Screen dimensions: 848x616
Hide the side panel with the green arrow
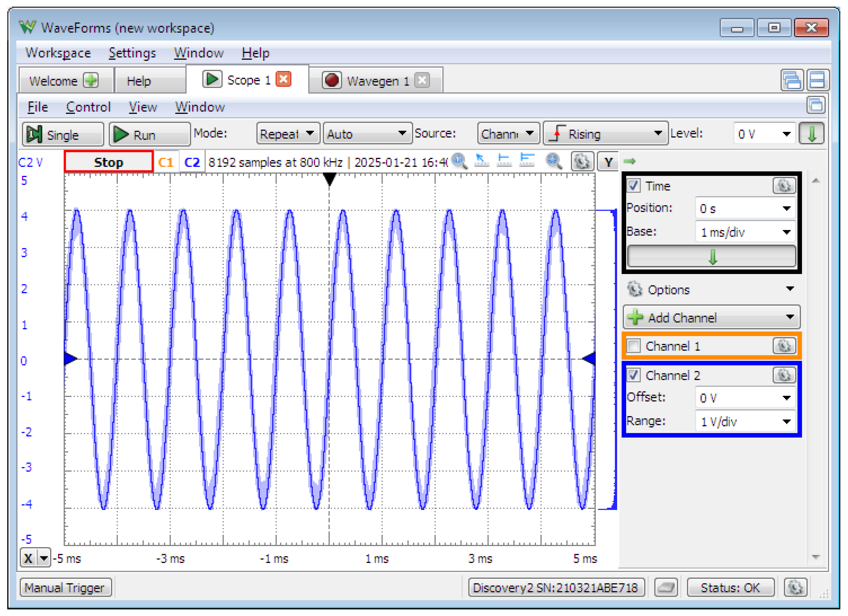pyautogui.click(x=629, y=161)
